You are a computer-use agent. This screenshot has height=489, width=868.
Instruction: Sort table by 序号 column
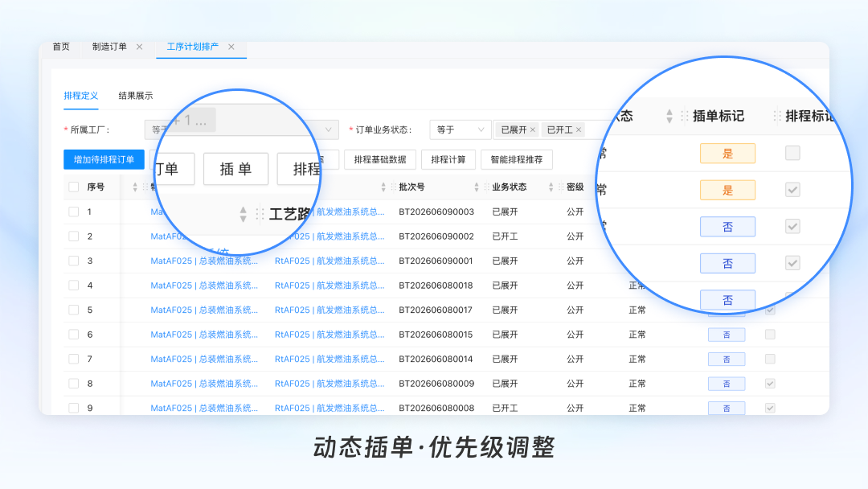tap(135, 187)
